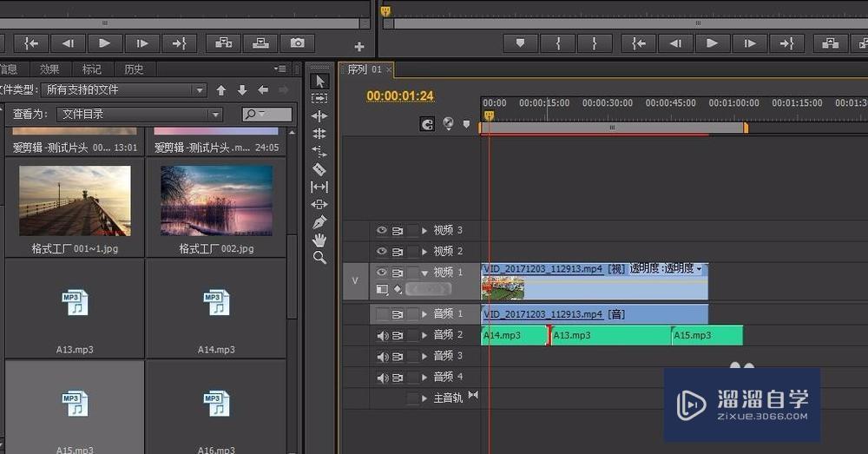Select the Razor tool
Screen dimensions: 868x454
pyautogui.click(x=319, y=169)
